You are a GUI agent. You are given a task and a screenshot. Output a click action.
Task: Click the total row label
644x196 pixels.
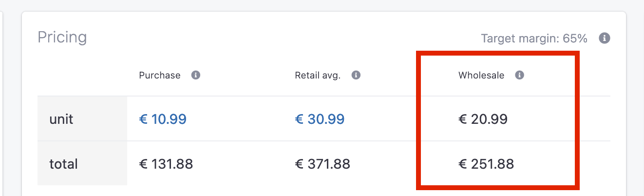(x=63, y=164)
